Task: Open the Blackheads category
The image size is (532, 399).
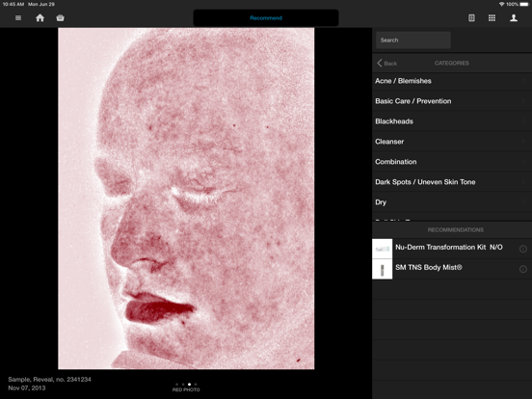Action: [452, 121]
